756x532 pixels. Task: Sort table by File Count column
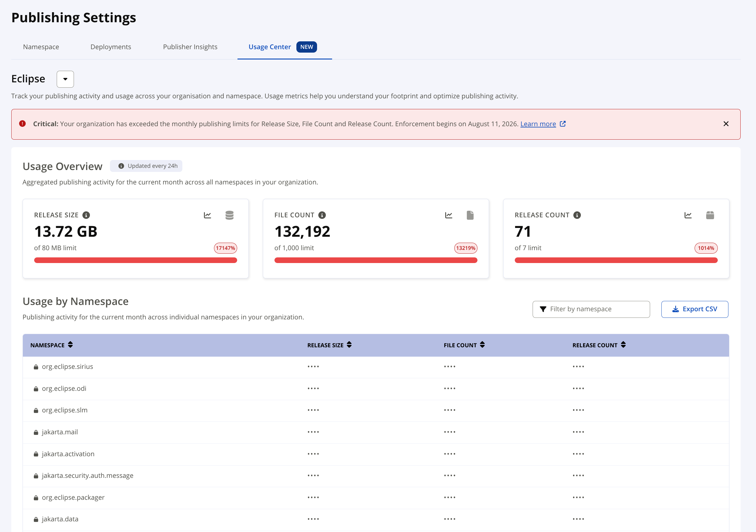pyautogui.click(x=482, y=345)
